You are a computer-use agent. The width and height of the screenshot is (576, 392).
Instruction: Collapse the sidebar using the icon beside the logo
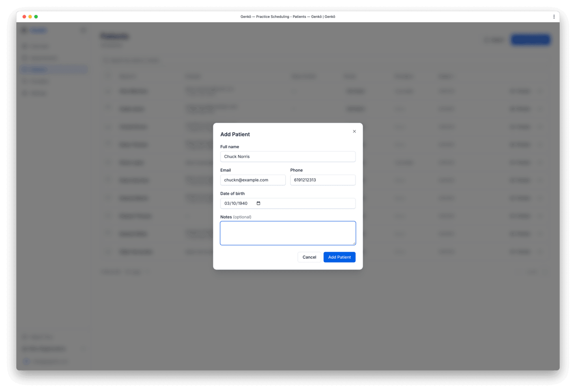pos(83,30)
